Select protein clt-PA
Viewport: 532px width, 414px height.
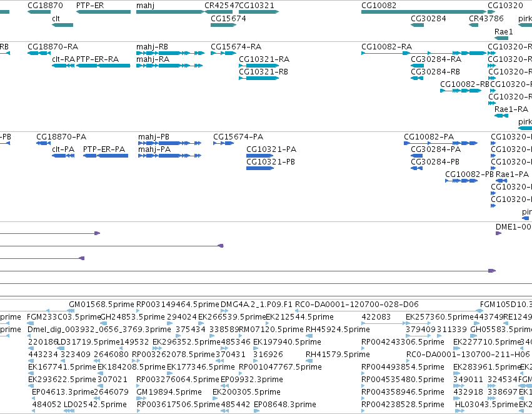pyautogui.click(x=63, y=156)
